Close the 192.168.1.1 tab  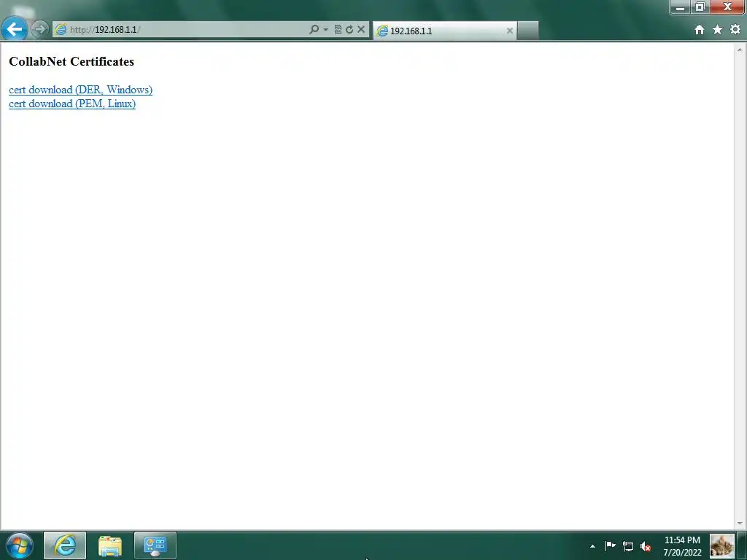coord(510,31)
